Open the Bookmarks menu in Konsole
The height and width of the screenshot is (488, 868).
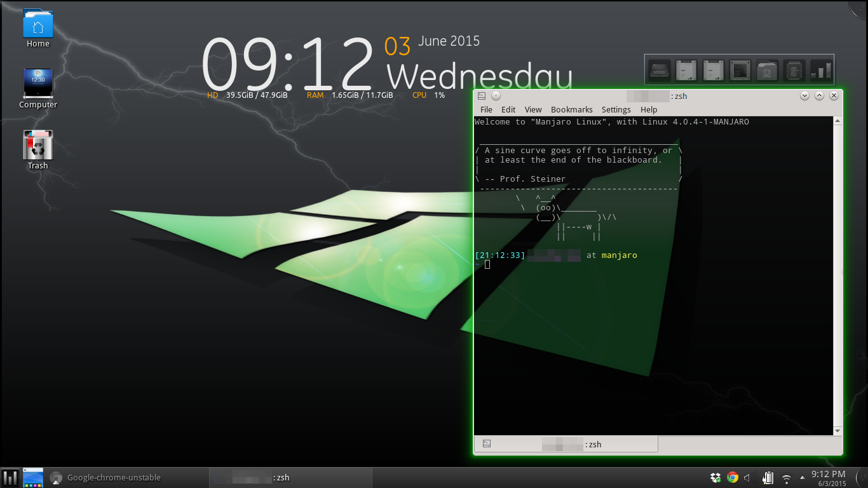pos(571,109)
